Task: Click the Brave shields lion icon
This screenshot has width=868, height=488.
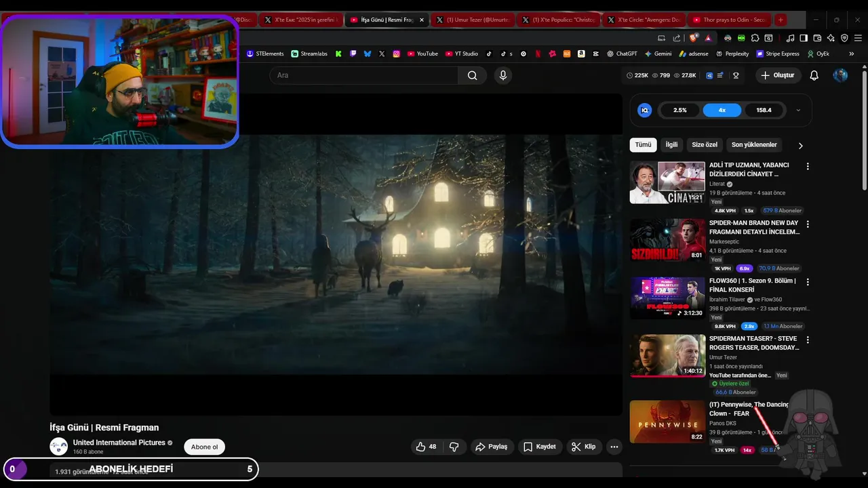Action: [x=693, y=38]
